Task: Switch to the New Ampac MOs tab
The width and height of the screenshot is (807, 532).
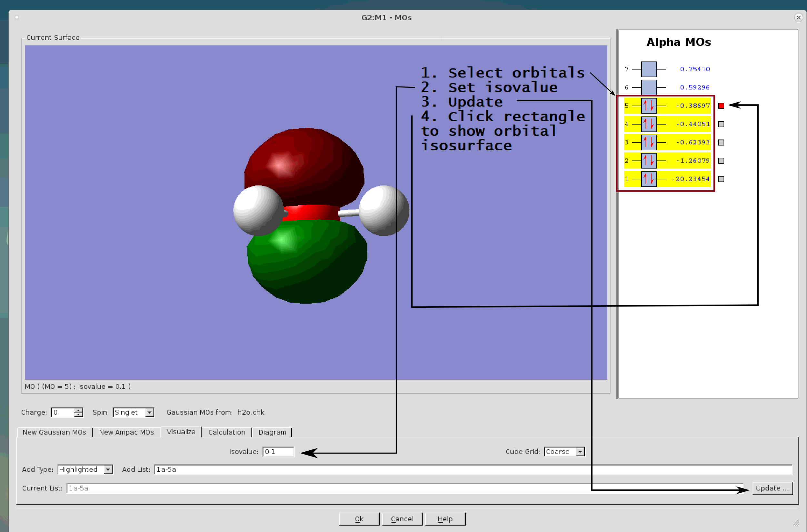Action: tap(126, 432)
